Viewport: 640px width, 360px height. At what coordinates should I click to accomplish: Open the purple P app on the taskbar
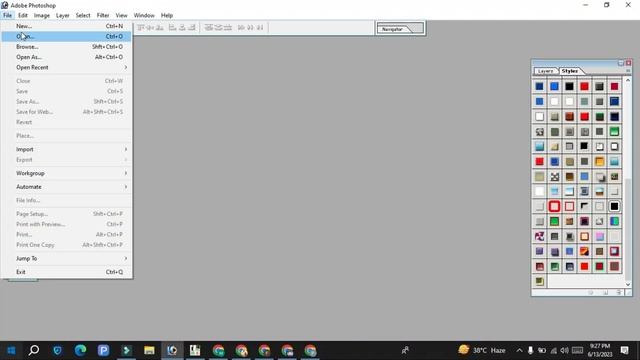(x=103, y=350)
